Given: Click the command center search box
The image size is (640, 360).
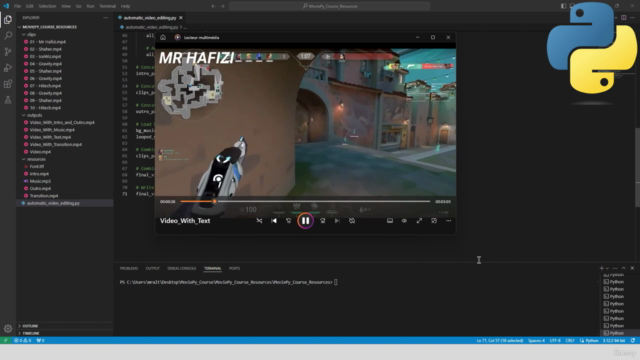Looking at the screenshot, I should point(330,6).
